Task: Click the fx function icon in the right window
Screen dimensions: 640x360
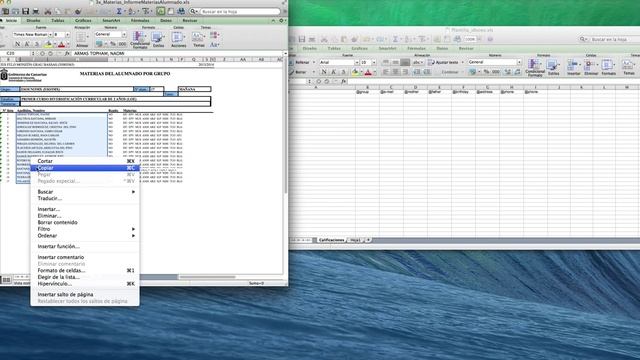Action: click(343, 82)
